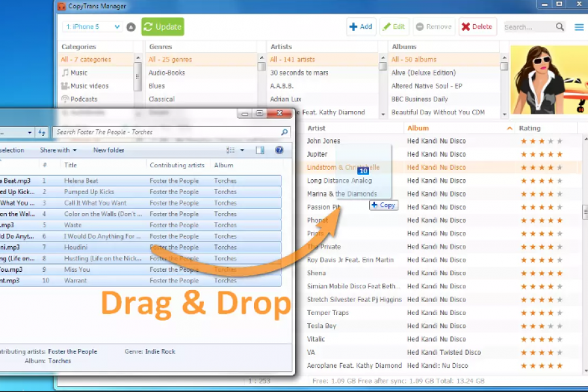Click New folder in Explorer toolbar
Screen dimensions: 588x392
(x=108, y=150)
